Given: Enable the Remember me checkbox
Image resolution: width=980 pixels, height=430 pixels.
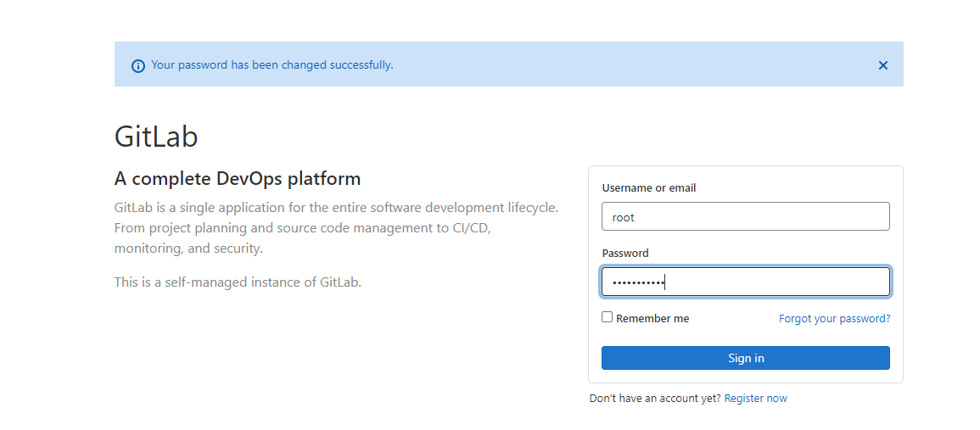Looking at the screenshot, I should click(x=607, y=317).
